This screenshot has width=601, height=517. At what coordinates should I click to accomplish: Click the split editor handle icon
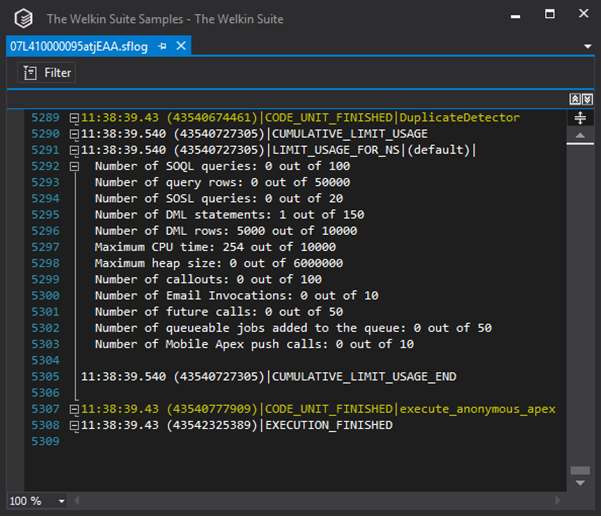[x=580, y=118]
